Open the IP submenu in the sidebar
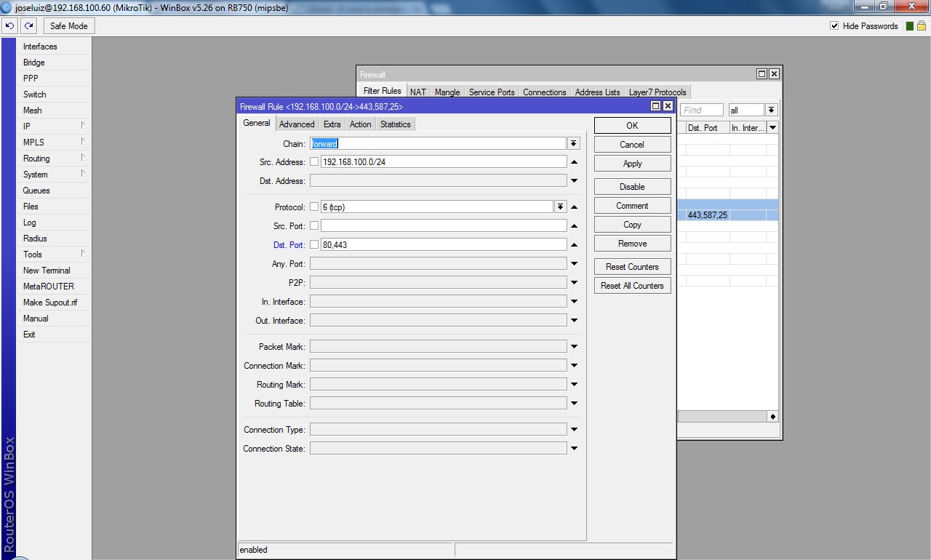This screenshot has height=560, width=931. [54, 127]
